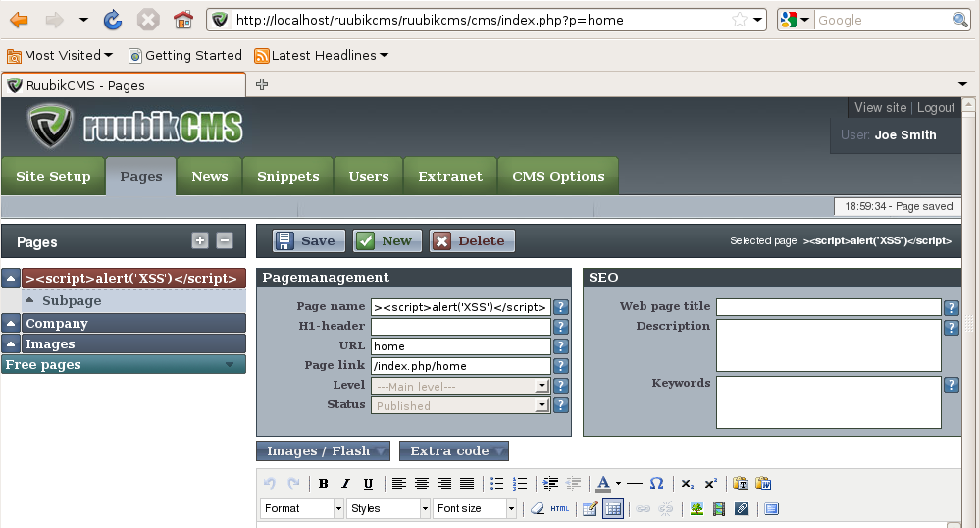Screen dimensions: 980x528
Task: Click the Page name input field
Action: click(461, 307)
